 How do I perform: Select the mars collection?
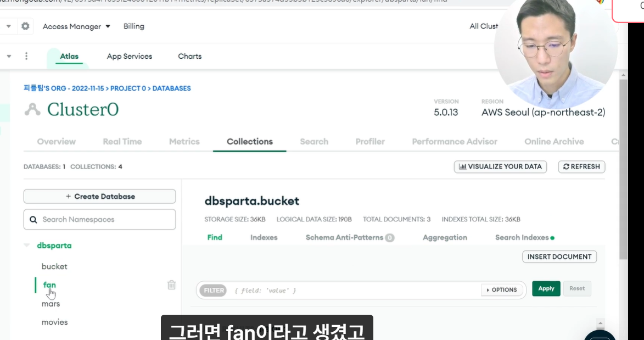coord(51,304)
